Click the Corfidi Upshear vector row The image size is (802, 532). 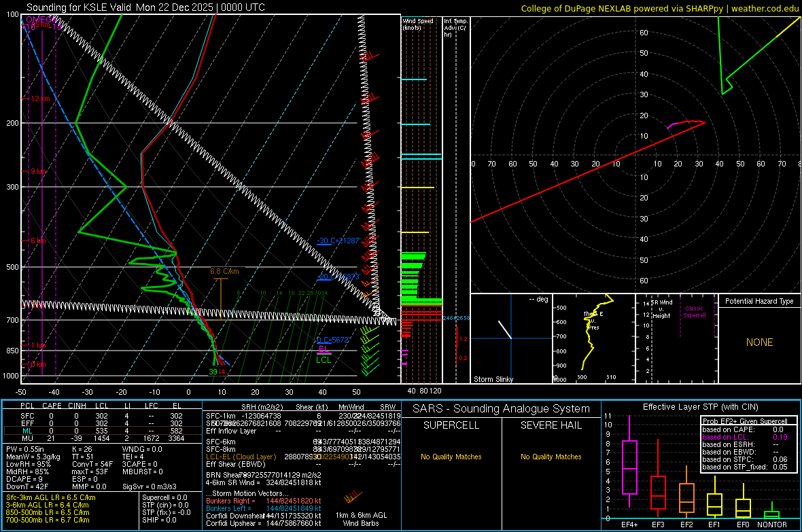pos(264,523)
